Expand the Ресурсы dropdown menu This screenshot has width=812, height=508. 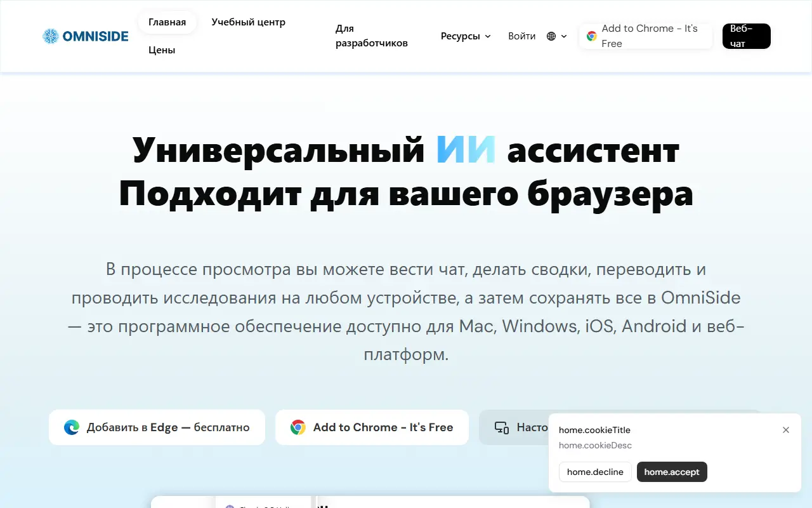(x=466, y=36)
